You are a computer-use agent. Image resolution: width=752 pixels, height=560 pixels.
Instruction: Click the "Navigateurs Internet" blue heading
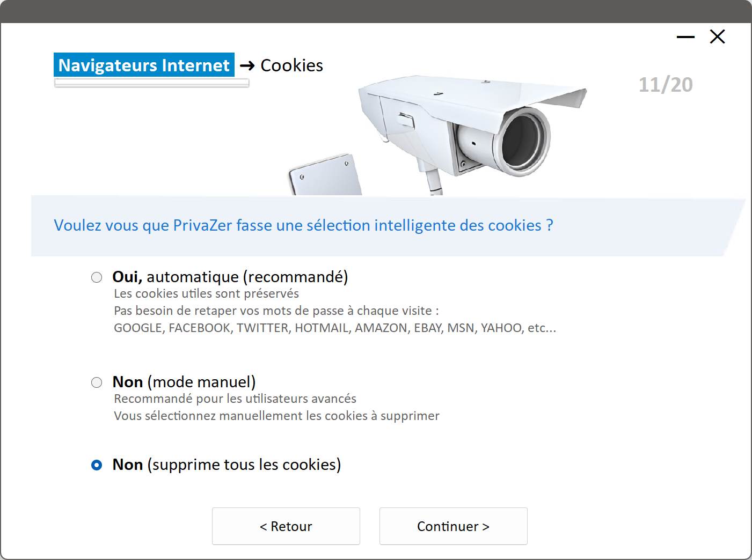[144, 65]
